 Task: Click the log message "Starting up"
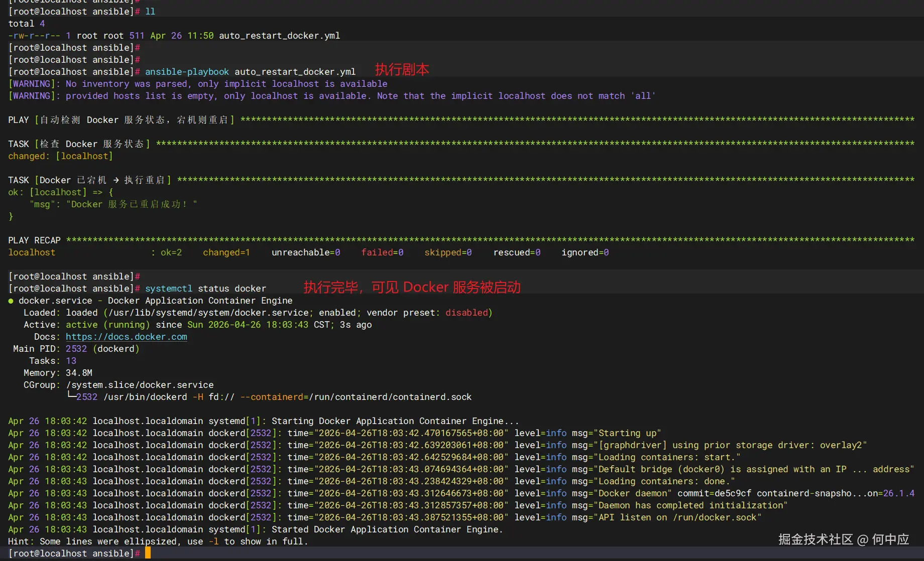pyautogui.click(x=627, y=433)
